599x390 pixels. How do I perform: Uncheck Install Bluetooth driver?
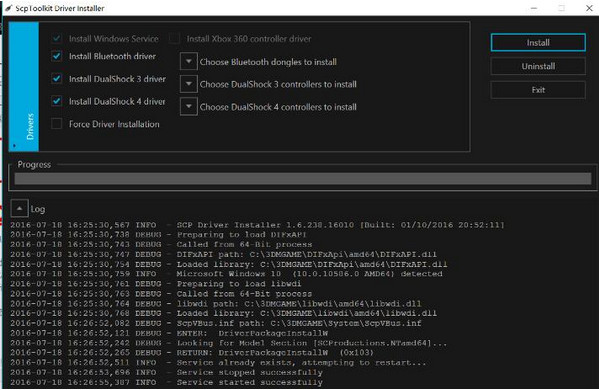click(x=57, y=57)
